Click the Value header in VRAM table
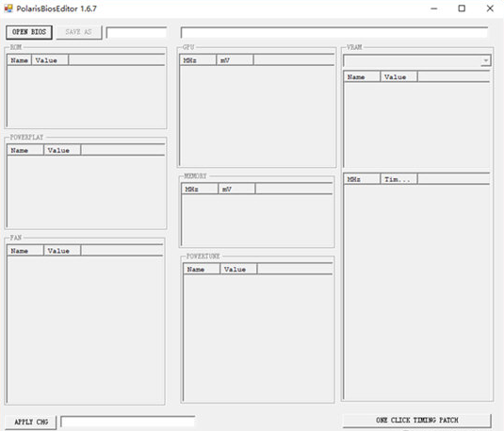504x431 pixels. pos(398,77)
